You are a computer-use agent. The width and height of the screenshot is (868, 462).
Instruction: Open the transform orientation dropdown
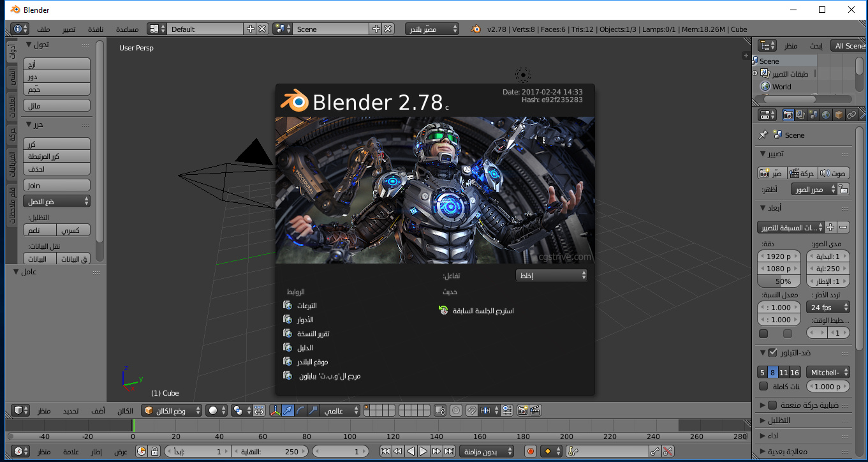(340, 410)
